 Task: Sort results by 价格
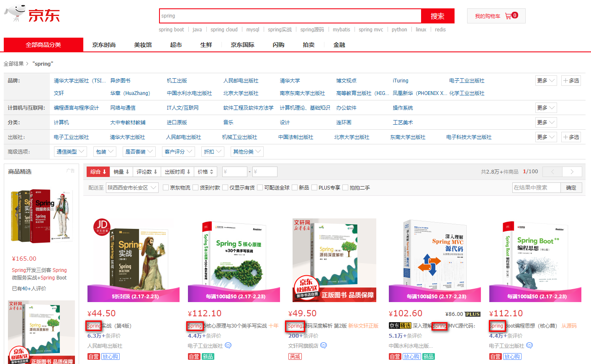point(206,172)
